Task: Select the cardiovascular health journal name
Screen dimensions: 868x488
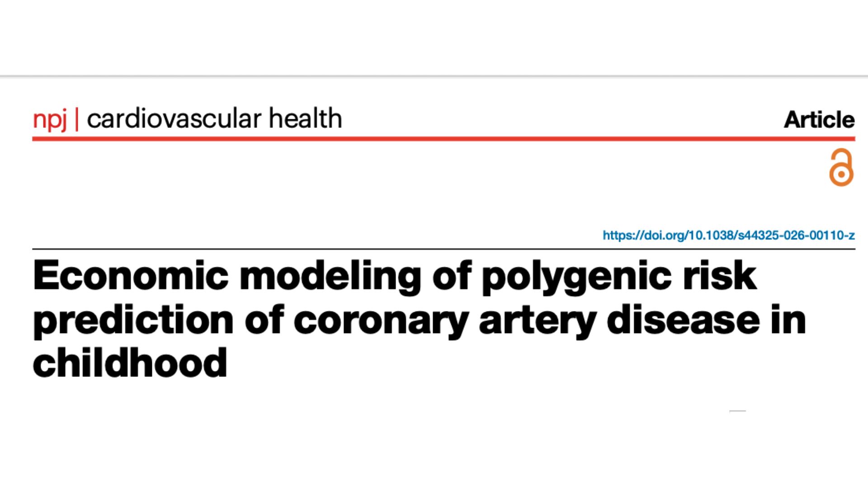Action: pos(214,118)
